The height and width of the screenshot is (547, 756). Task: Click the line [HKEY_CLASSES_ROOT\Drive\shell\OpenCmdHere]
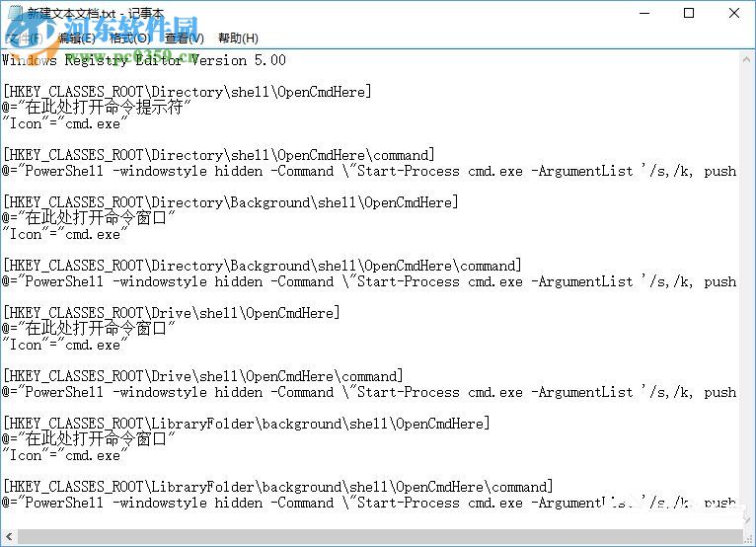click(x=172, y=313)
